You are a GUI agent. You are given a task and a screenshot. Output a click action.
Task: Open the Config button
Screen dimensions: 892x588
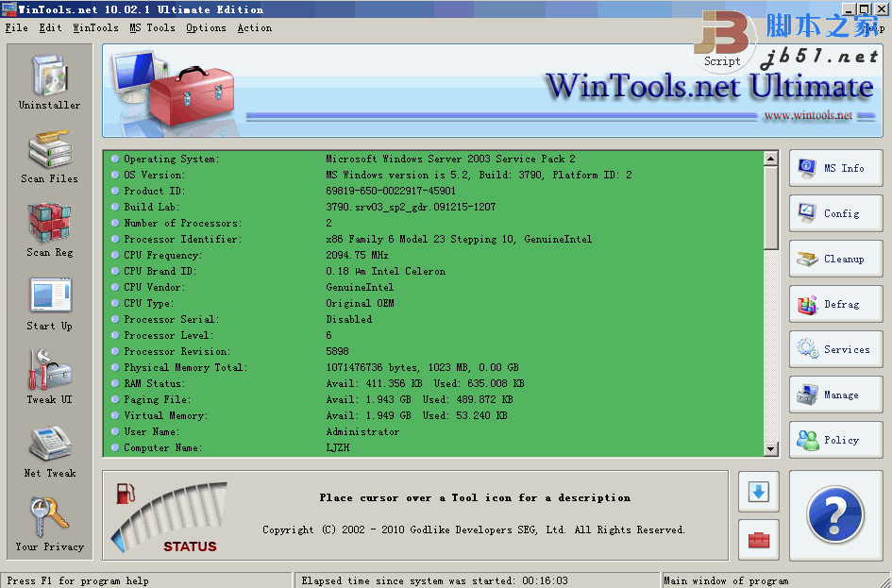tap(835, 213)
